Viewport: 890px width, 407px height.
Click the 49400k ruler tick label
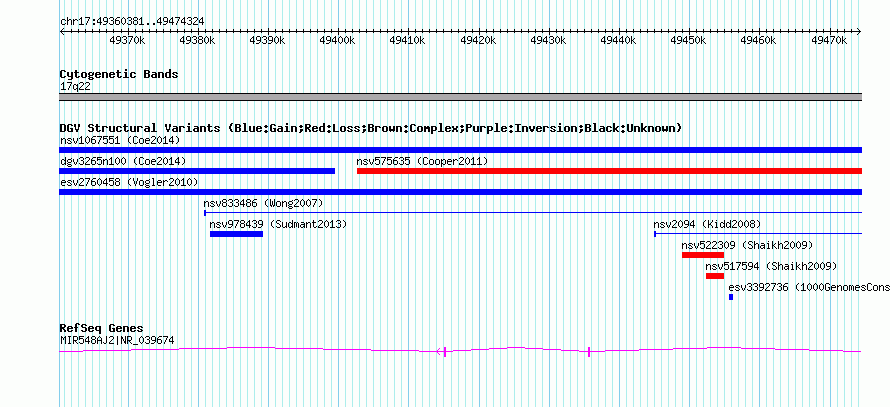(x=338, y=40)
